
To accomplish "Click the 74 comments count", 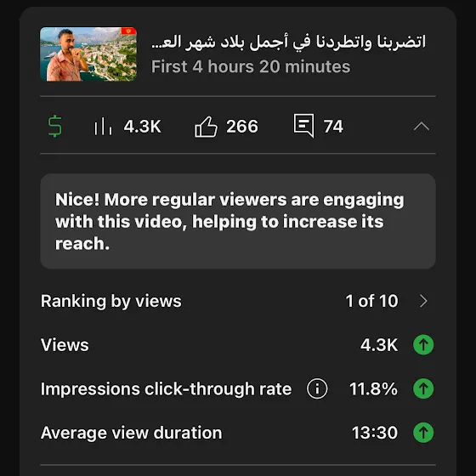I will [333, 127].
